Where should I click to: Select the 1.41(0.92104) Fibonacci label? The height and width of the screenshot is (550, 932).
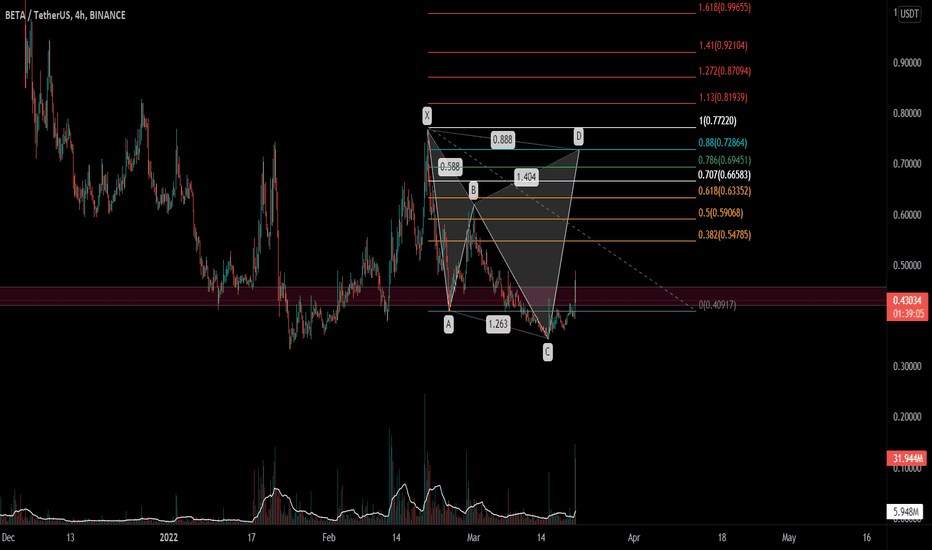(723, 46)
